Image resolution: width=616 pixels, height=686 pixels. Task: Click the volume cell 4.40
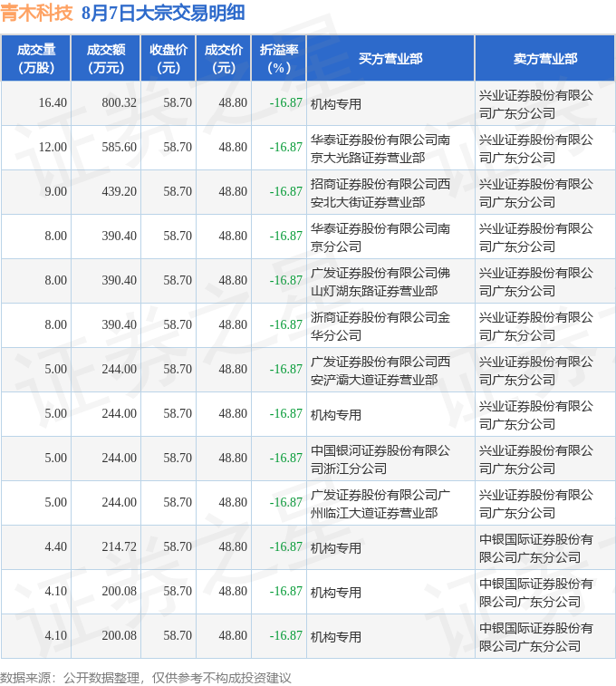click(x=55, y=546)
